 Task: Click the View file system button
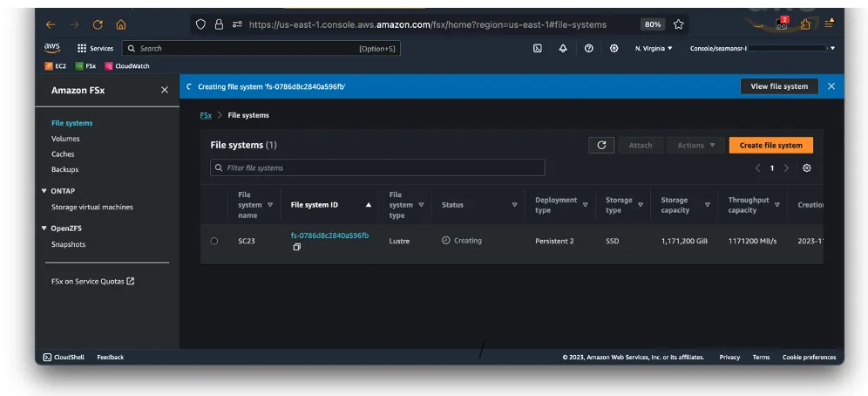coord(779,86)
